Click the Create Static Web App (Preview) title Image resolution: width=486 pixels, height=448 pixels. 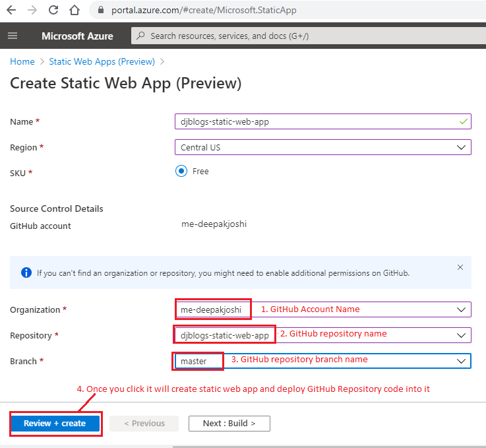point(125,83)
